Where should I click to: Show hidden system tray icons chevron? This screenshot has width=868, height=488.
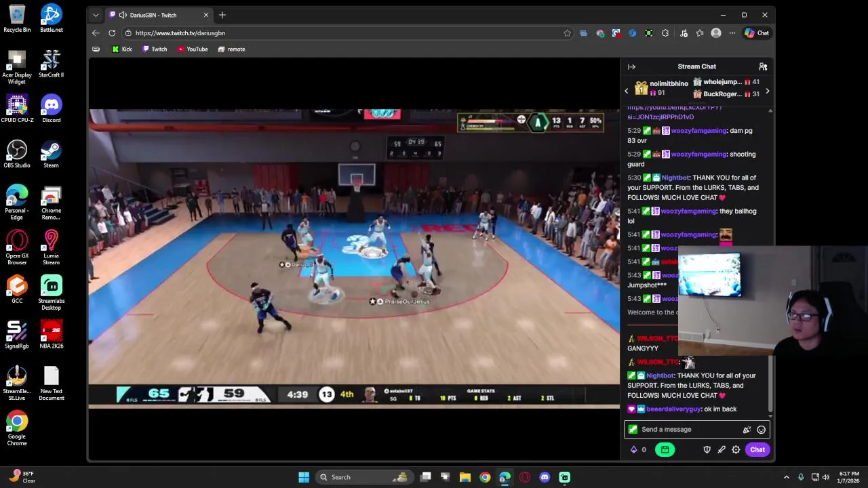tap(786, 477)
